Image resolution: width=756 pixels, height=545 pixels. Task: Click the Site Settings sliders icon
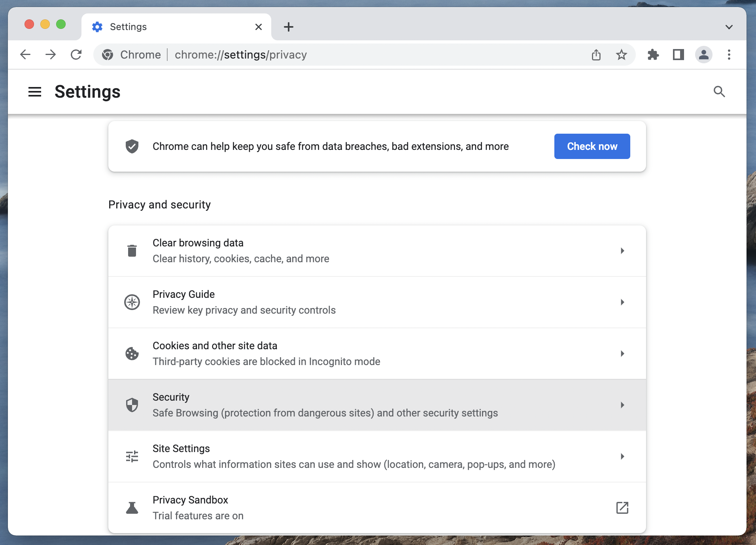pos(132,456)
